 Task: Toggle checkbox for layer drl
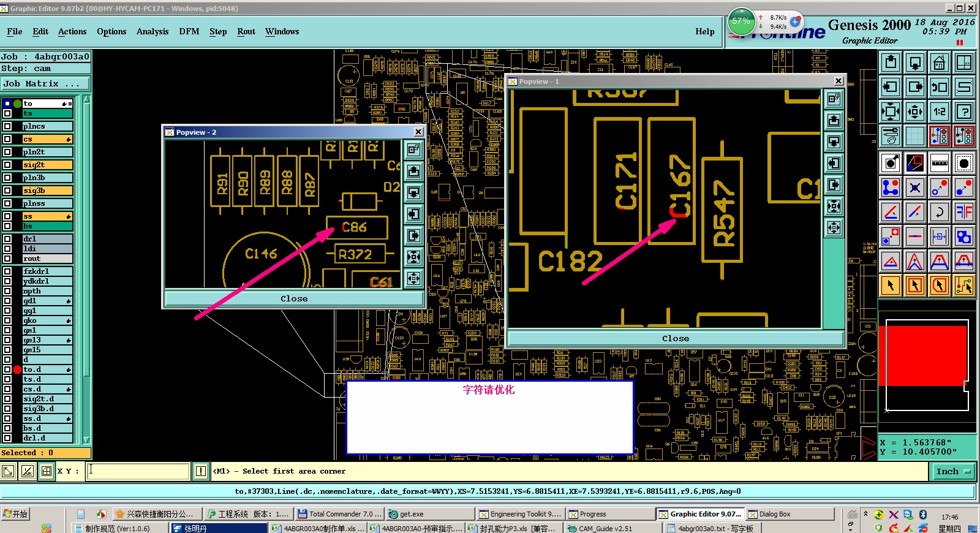click(x=7, y=239)
